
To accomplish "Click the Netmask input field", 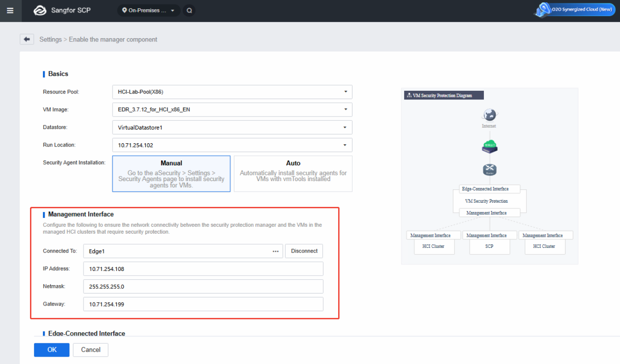I will (x=203, y=287).
